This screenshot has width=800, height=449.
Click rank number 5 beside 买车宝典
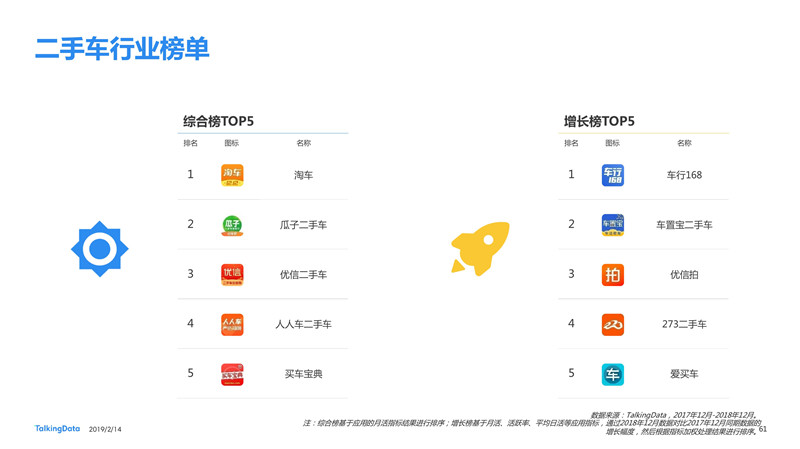tap(190, 373)
